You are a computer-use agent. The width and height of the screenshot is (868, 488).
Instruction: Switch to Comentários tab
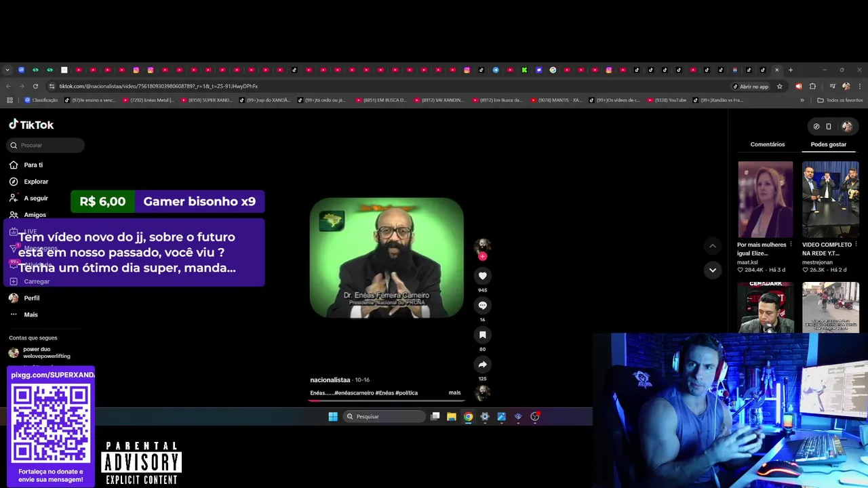coord(767,144)
